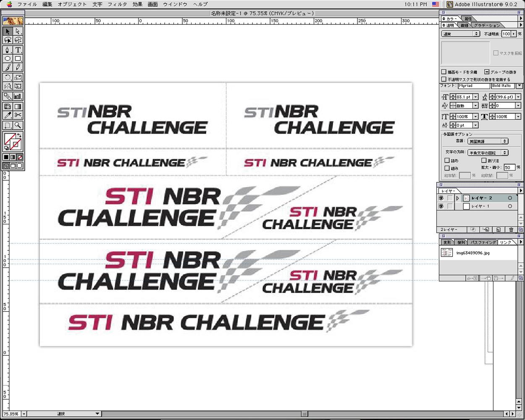
Task: Swap fill and stroke colors
Action: [20, 134]
